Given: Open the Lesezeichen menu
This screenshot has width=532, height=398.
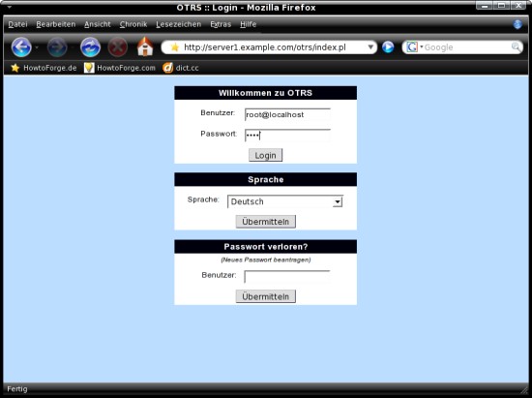Looking at the screenshot, I should coord(179,24).
